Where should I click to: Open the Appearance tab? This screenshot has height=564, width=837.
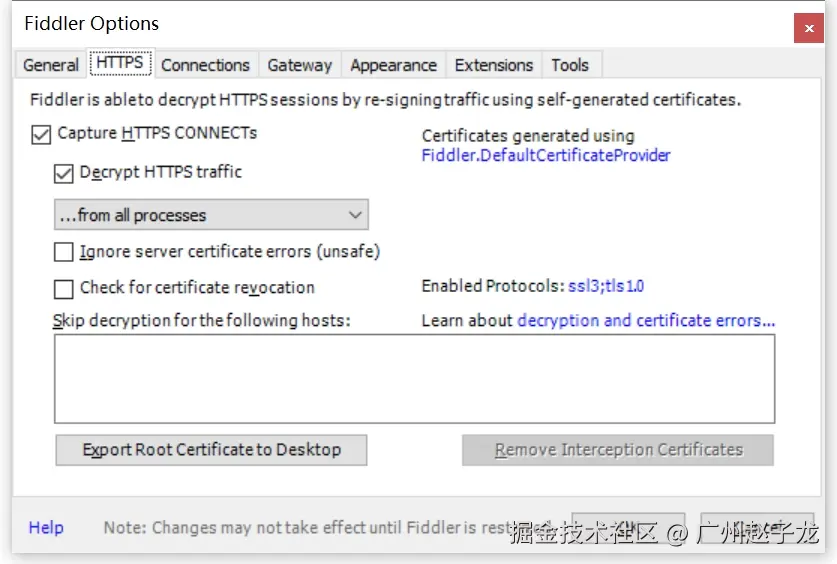click(x=393, y=65)
